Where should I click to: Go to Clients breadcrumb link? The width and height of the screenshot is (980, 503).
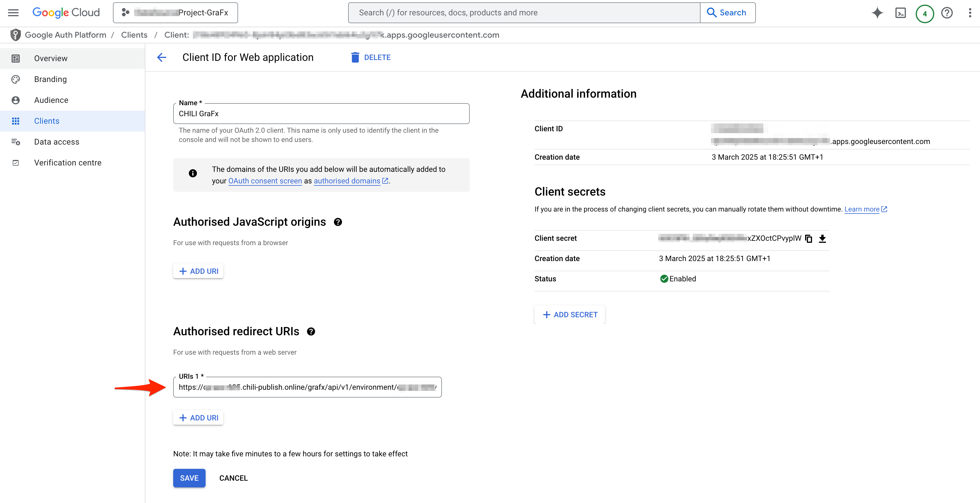[x=134, y=35]
